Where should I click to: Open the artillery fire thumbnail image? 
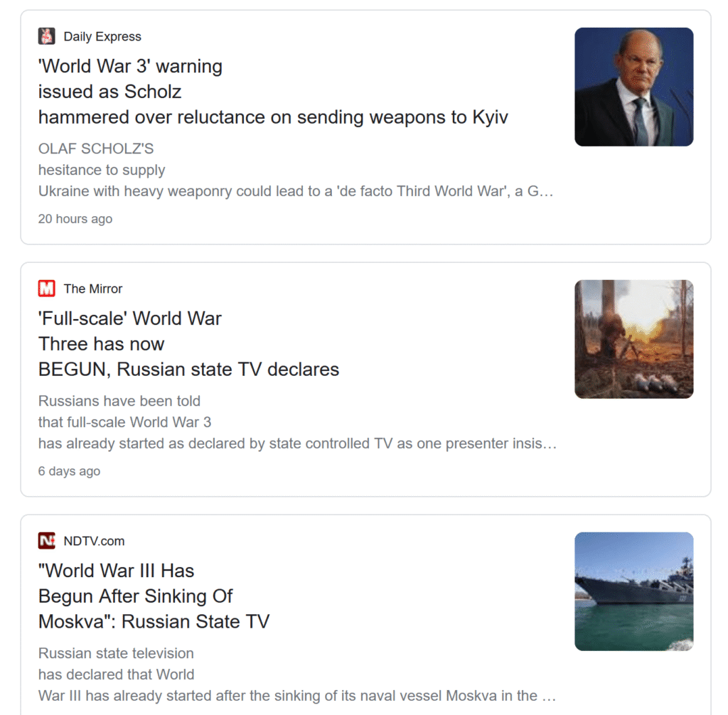point(633,339)
